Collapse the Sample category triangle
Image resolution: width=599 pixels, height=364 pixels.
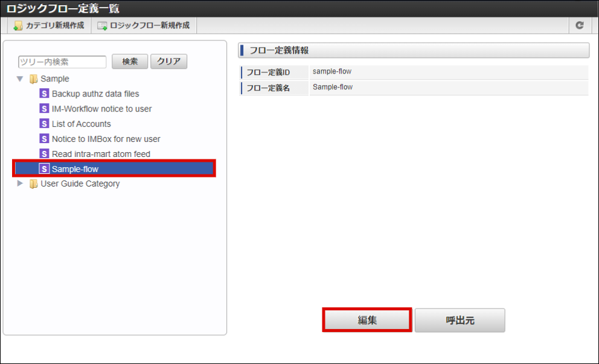[x=20, y=78]
